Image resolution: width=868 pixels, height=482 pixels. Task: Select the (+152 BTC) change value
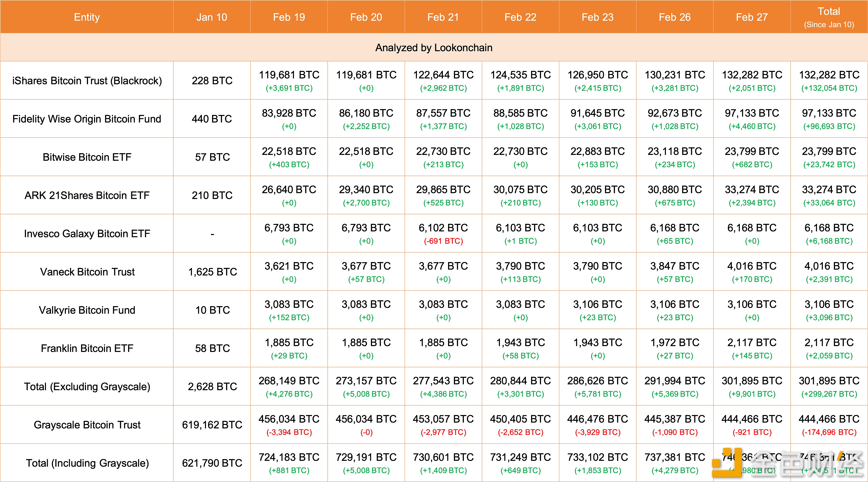[289, 318]
